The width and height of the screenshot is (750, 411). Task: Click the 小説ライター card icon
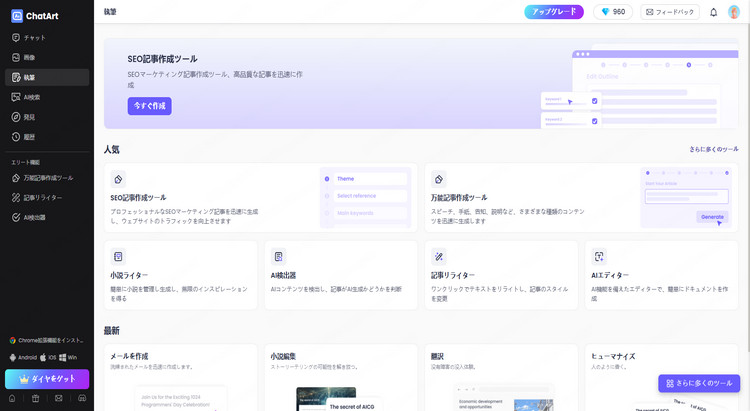(118, 257)
